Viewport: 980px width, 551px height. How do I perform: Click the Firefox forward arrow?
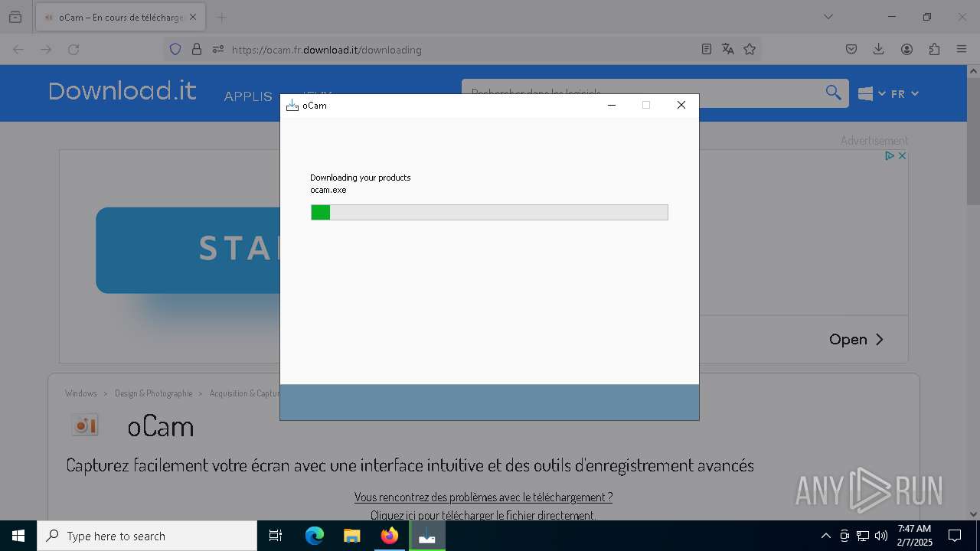point(46,49)
